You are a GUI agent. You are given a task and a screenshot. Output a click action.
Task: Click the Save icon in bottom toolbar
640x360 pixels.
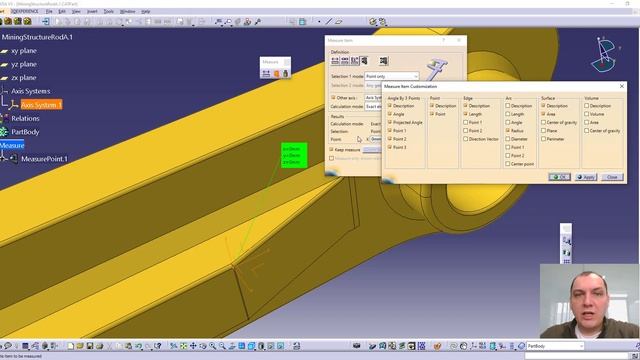pyautogui.click(x=90, y=346)
